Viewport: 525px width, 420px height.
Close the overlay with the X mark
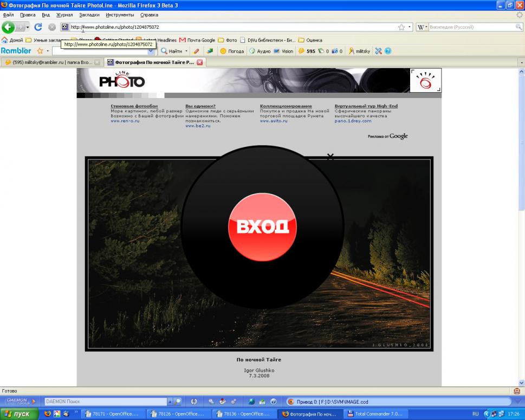click(330, 157)
